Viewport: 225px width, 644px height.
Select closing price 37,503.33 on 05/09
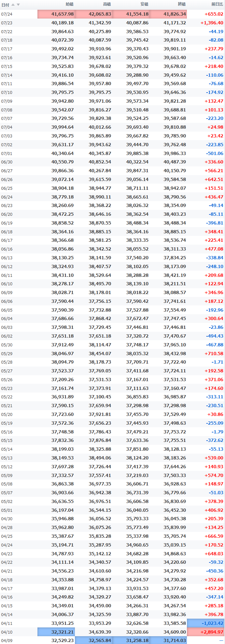point(175,475)
